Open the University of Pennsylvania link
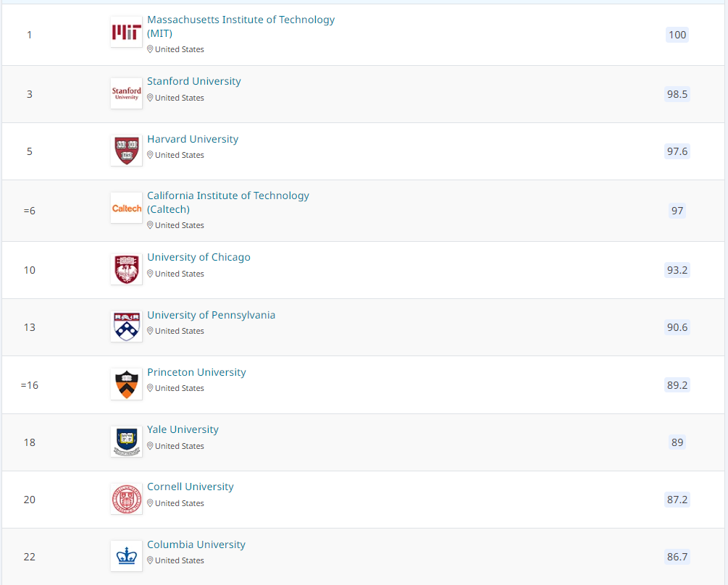Screen dimensions: 728x585 211,315
